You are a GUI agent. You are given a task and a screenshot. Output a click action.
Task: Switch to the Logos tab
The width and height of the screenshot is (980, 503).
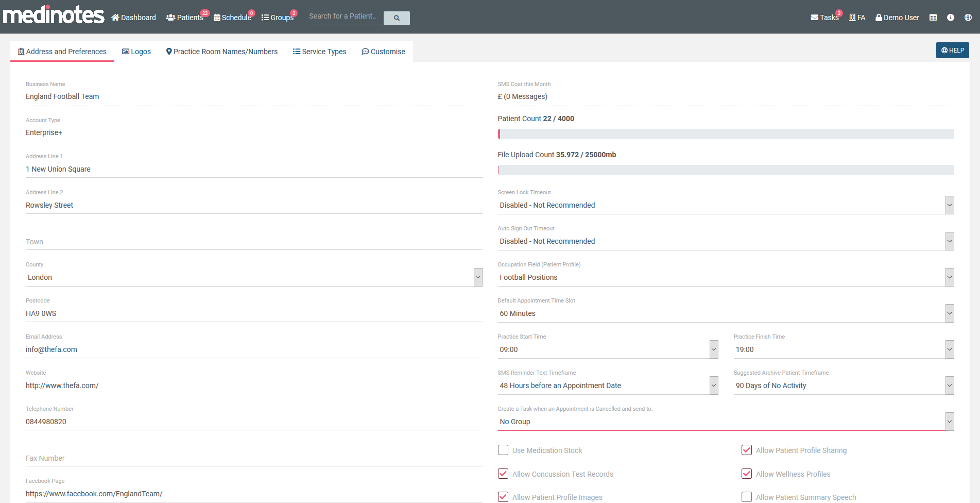click(136, 52)
